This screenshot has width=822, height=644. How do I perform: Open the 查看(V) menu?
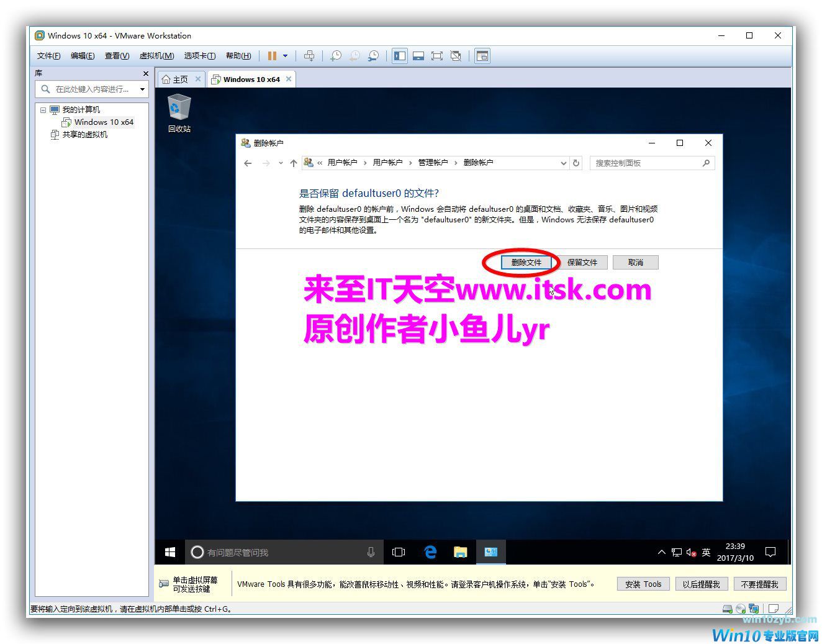117,56
